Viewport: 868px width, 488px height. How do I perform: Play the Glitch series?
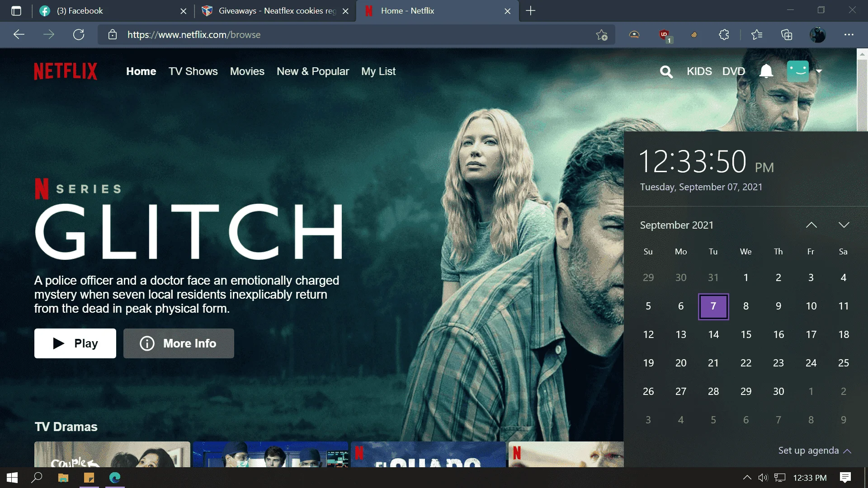tap(75, 343)
